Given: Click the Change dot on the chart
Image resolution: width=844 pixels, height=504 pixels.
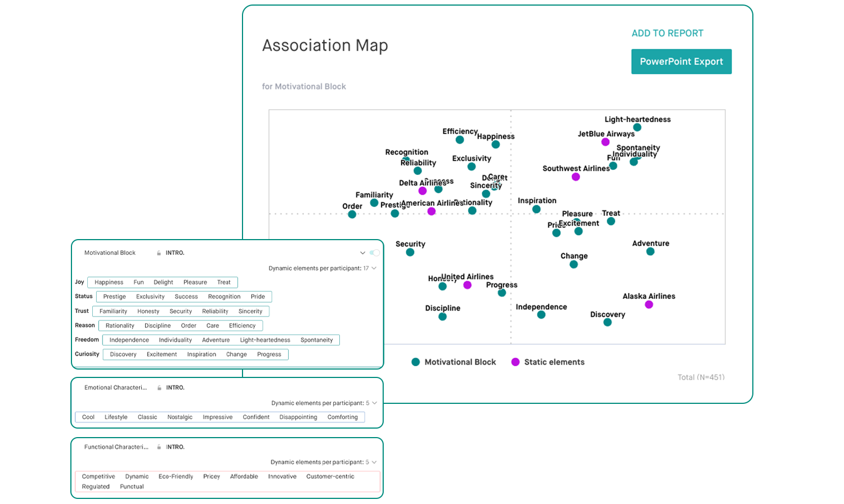Looking at the screenshot, I should pyautogui.click(x=574, y=264).
